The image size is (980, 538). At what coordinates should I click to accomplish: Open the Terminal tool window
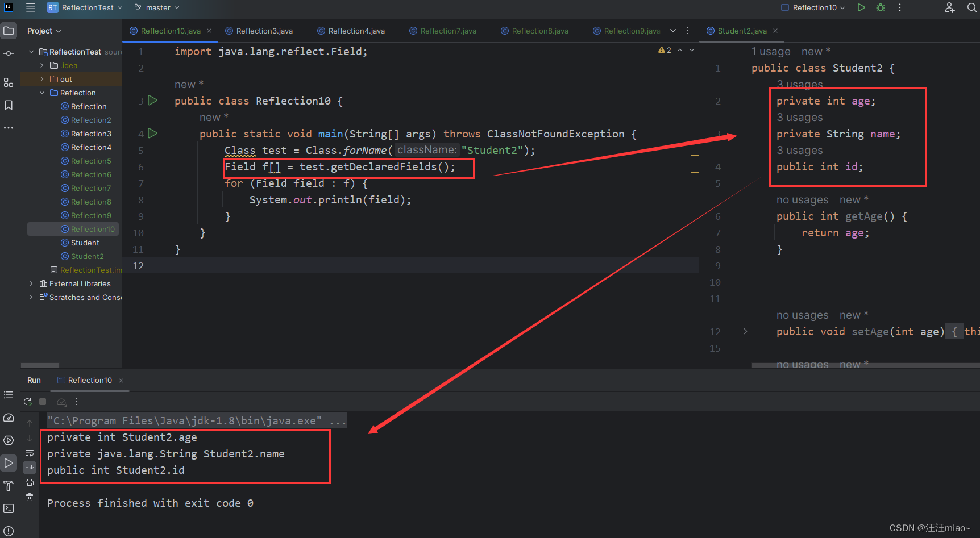(x=9, y=508)
